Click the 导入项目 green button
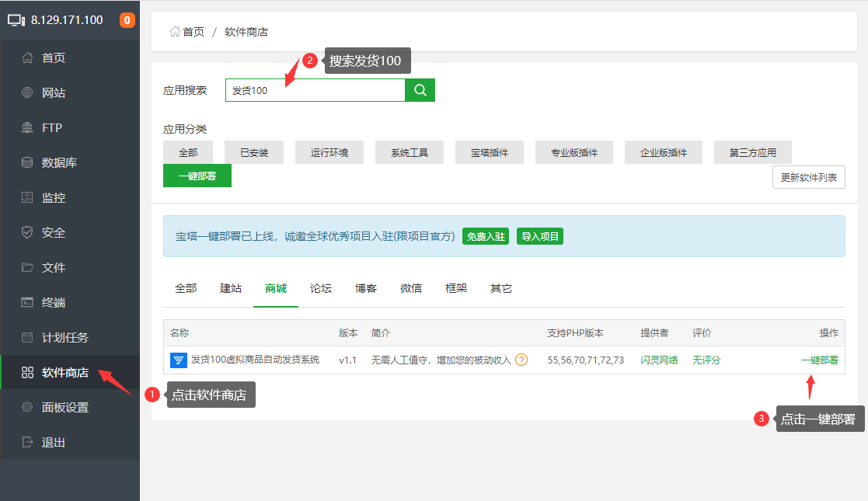 coord(540,236)
